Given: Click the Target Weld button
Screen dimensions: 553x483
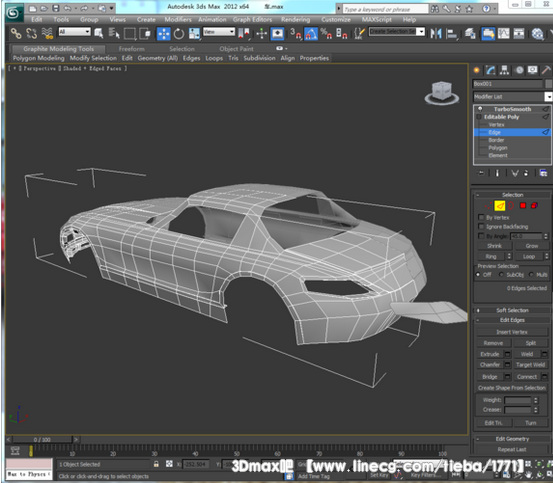Looking at the screenshot, I should (530, 365).
